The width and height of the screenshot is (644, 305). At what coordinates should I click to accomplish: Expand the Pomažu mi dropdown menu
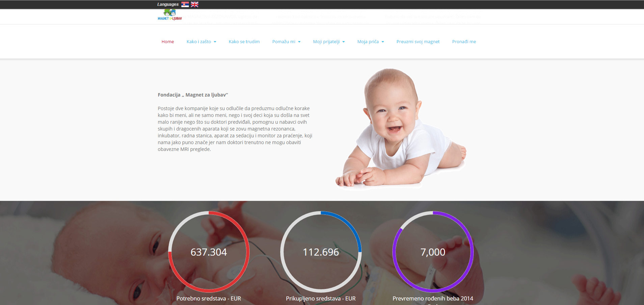tap(286, 42)
